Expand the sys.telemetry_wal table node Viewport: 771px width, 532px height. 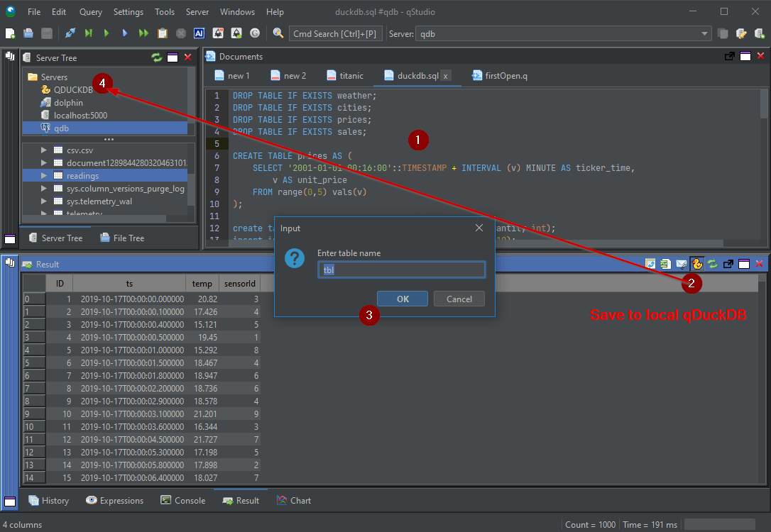(44, 201)
